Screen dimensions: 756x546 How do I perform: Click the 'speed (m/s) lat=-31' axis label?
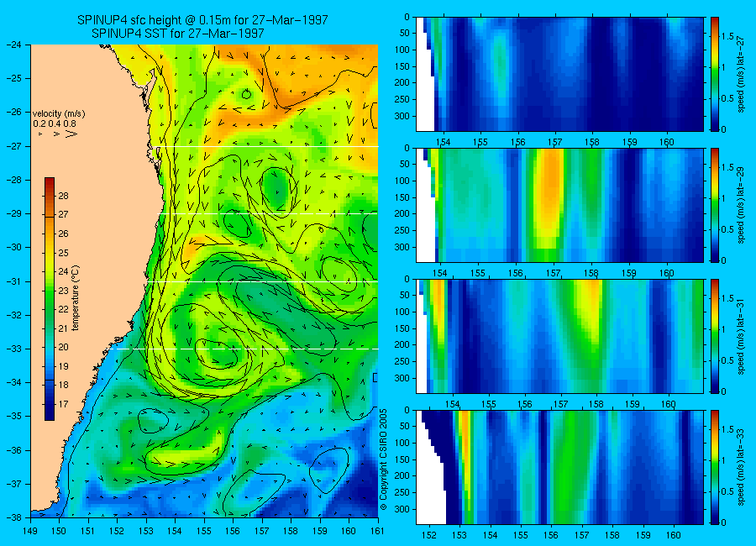pos(742,336)
